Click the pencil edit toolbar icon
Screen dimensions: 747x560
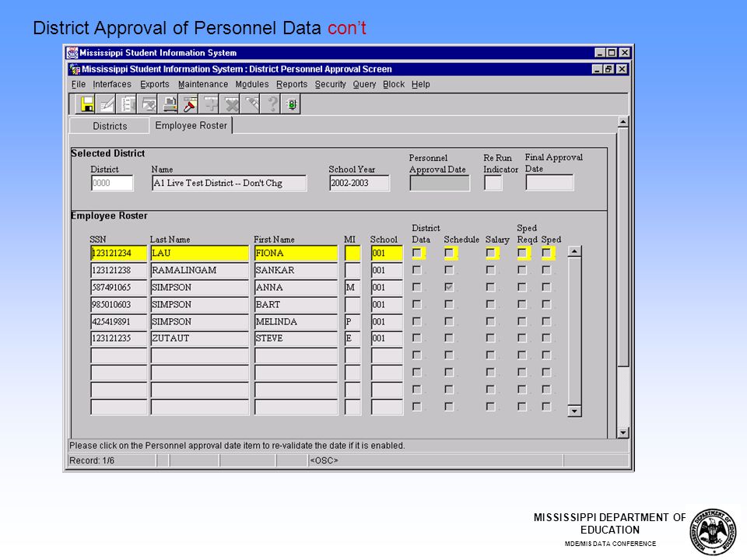click(x=107, y=103)
